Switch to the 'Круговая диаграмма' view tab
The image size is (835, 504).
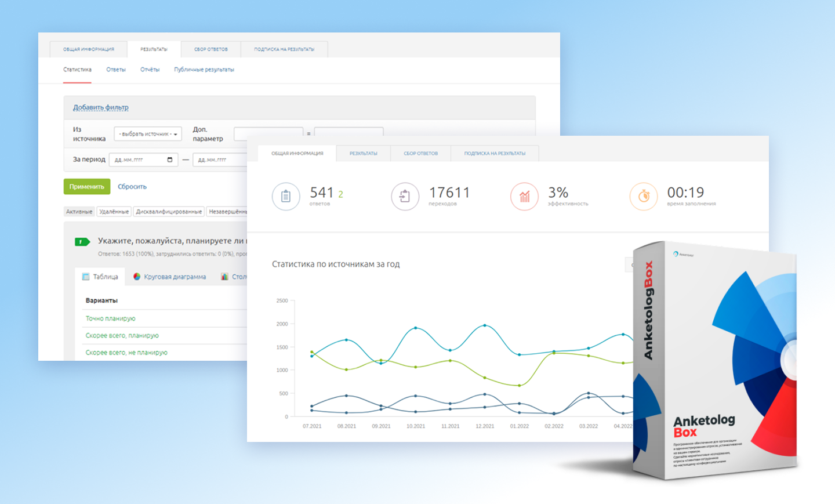point(169,277)
